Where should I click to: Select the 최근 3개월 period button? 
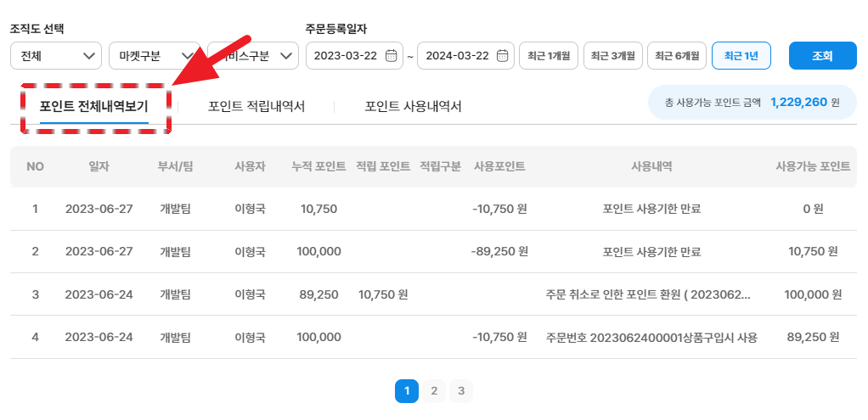[x=612, y=56]
